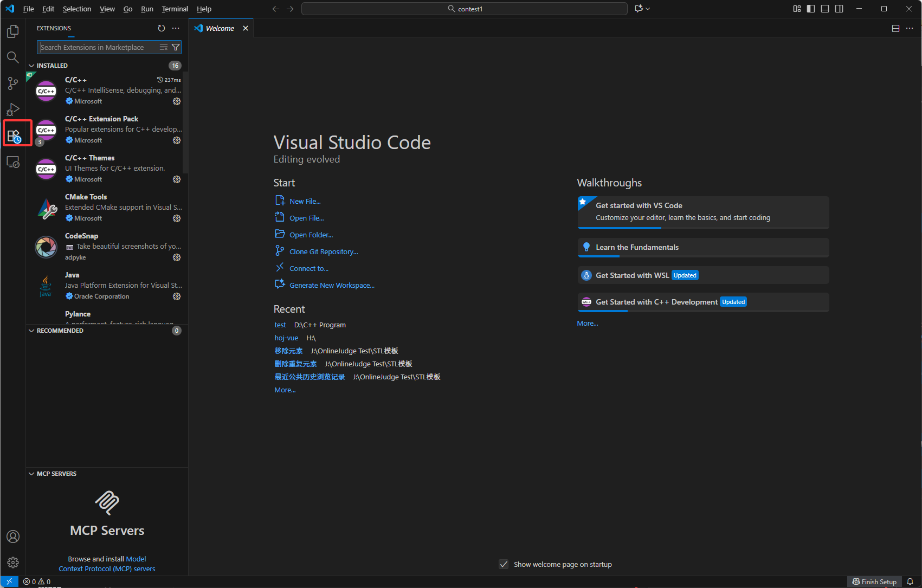Toggle the bottom panel visibility

point(825,9)
